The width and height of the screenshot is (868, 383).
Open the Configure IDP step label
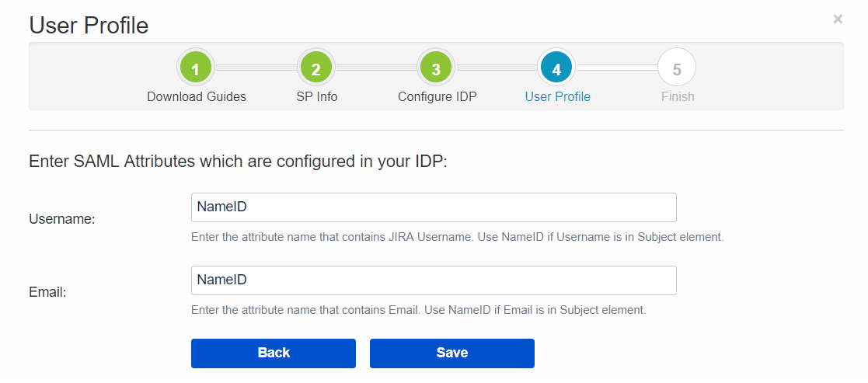[x=437, y=97]
